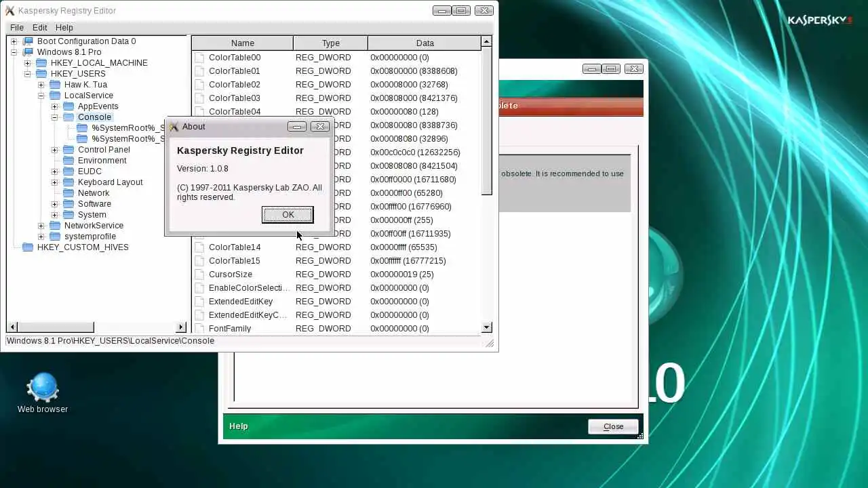
Task: Open the File menu
Action: 17,28
